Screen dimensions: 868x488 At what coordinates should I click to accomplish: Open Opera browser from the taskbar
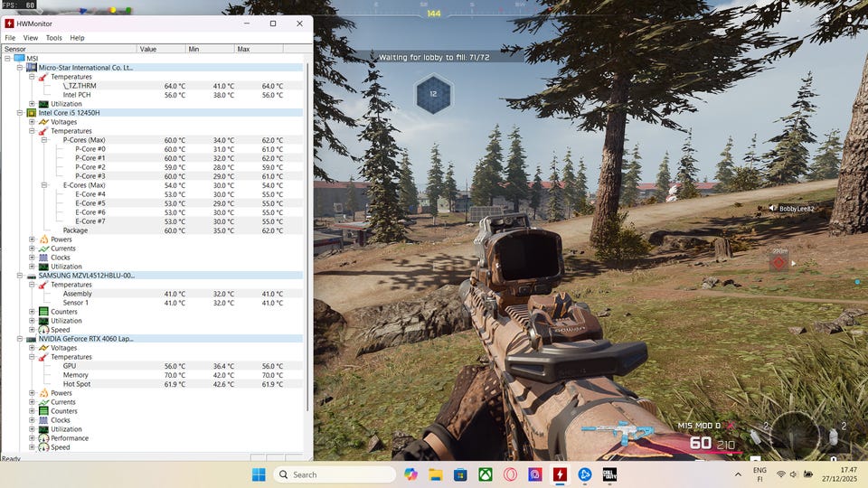(510, 474)
